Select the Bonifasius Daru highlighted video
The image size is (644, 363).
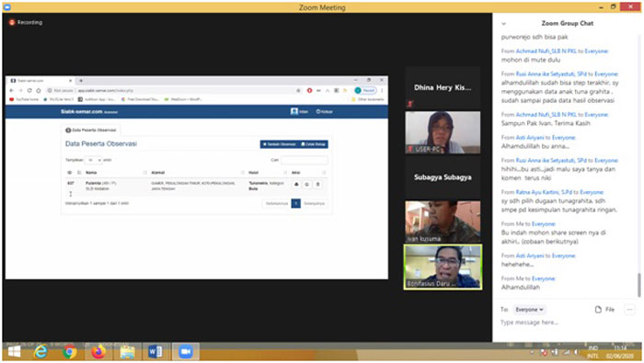pos(443,267)
